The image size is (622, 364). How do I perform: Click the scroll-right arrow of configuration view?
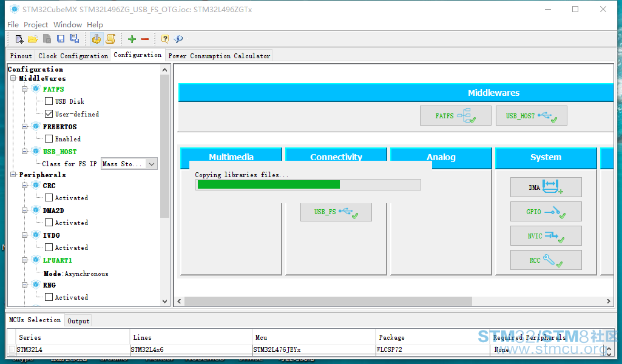click(609, 302)
